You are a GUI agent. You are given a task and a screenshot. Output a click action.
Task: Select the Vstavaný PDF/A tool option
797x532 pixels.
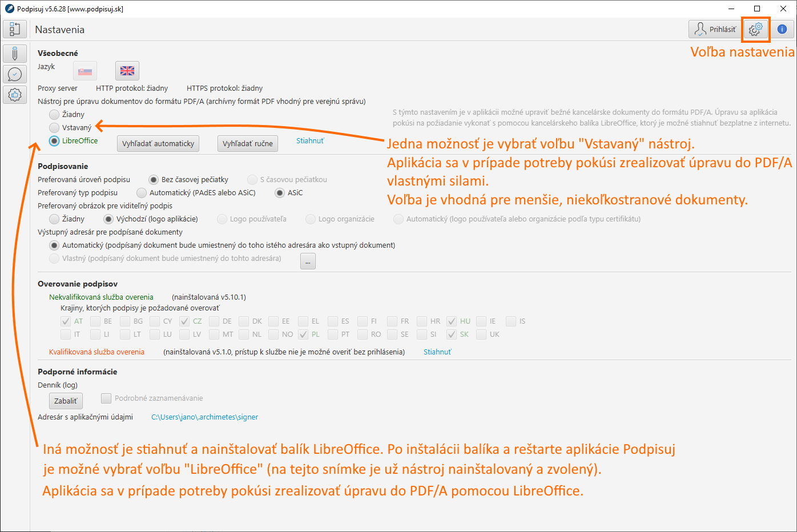[54, 128]
